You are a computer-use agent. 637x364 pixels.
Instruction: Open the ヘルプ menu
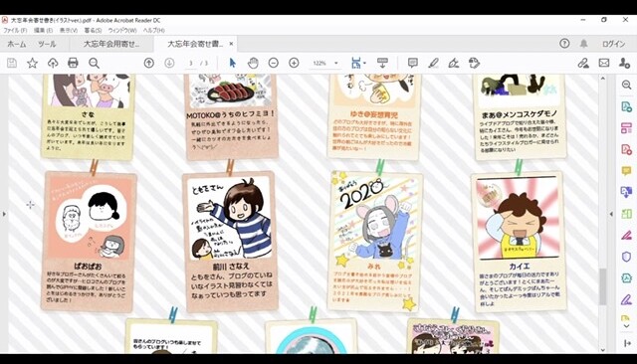pos(154,31)
